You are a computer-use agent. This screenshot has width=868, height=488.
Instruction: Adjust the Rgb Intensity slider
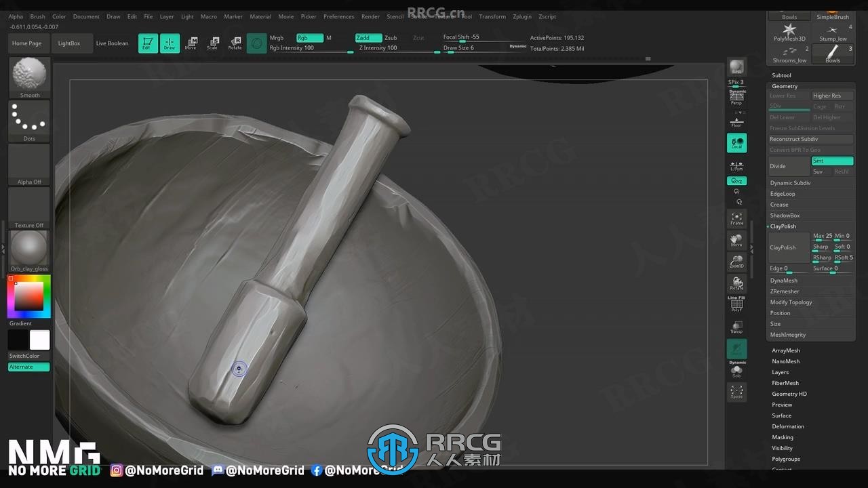(x=311, y=48)
